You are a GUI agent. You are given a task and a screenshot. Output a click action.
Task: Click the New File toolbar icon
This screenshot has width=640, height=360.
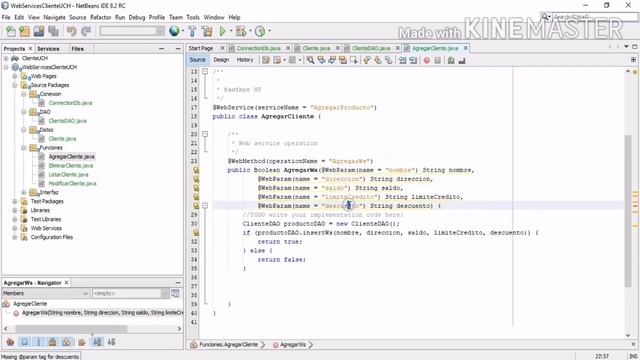(x=11, y=31)
